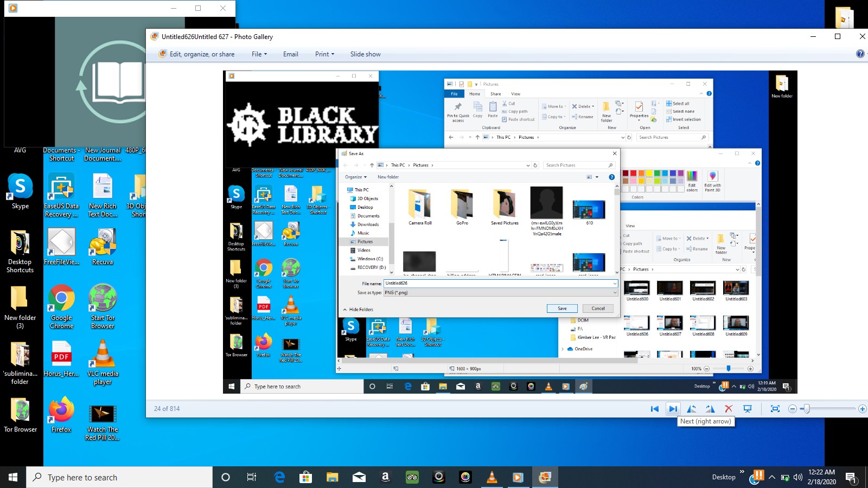Click the '24 of 814' counter text
Image resolution: width=868 pixels, height=488 pixels.
167,409
